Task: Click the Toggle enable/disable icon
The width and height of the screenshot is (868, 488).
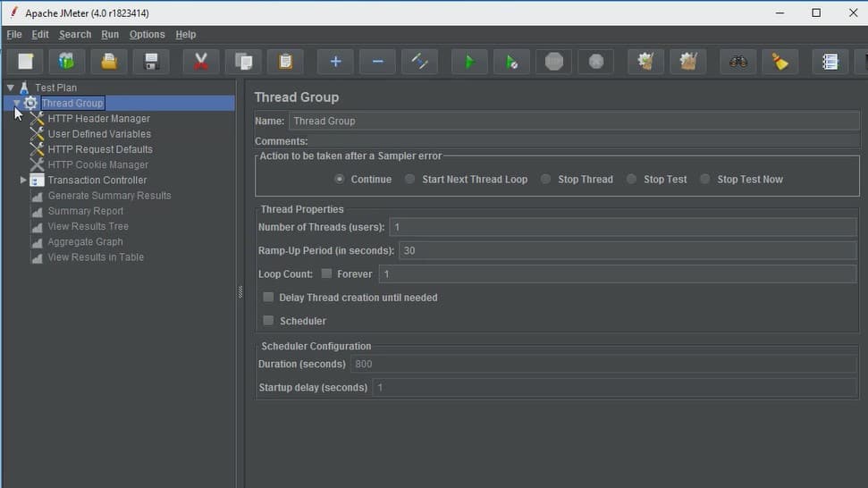Action: click(x=419, y=62)
